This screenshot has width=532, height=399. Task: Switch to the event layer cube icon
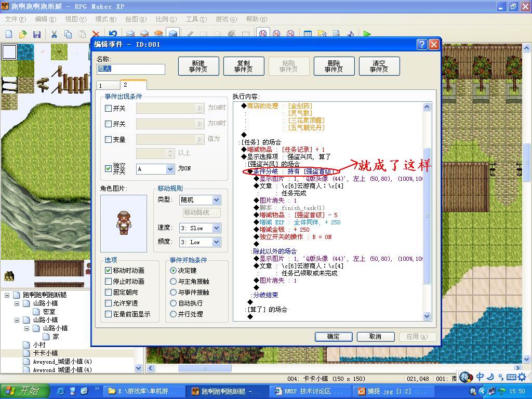pos(172,34)
